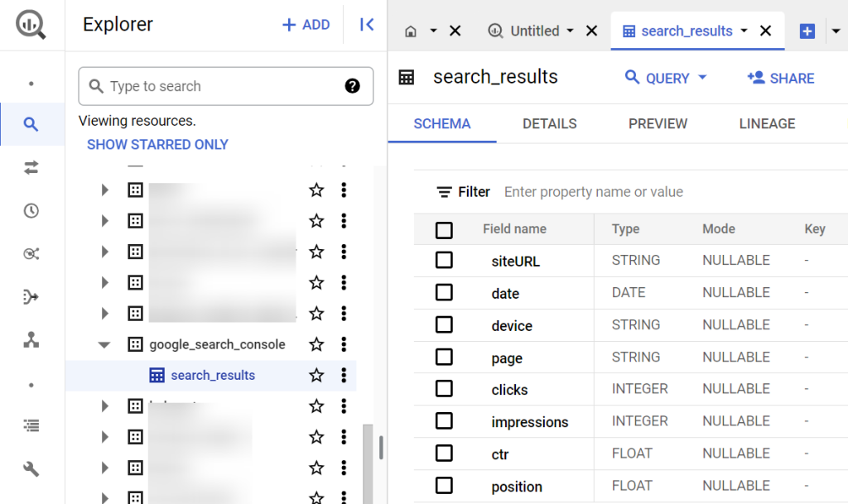Expand the dataset just above google_search_console

pyautogui.click(x=105, y=314)
